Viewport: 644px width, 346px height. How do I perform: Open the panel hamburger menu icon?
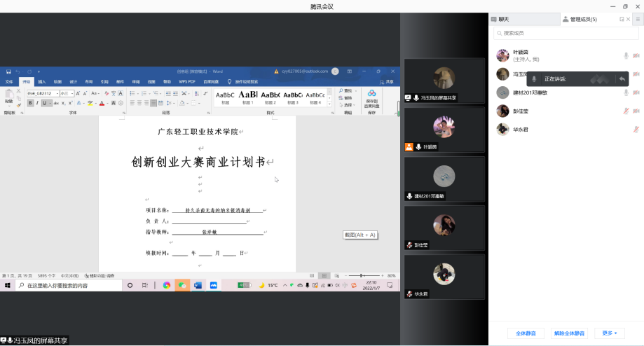[x=638, y=20]
